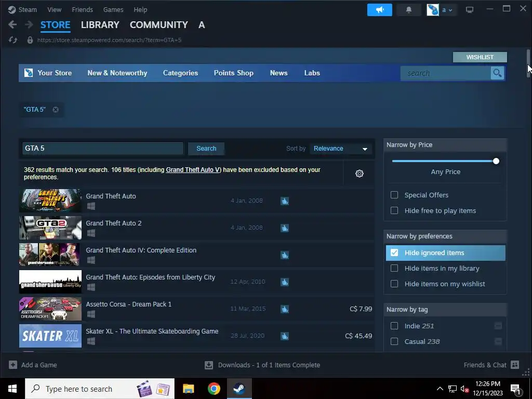Open the Sort by Relevance dropdown
The height and width of the screenshot is (399, 532).
[x=341, y=149]
